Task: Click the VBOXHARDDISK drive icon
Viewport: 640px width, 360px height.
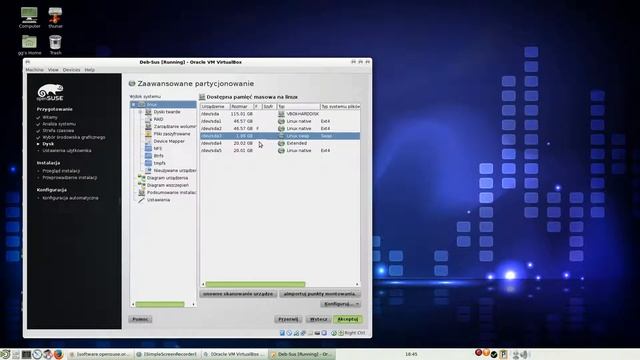Action: pos(281,114)
